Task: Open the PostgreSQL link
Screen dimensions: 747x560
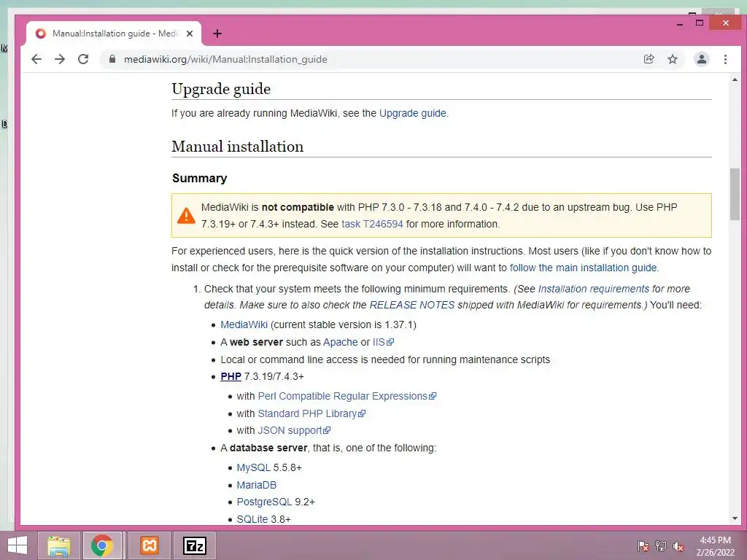Action: pyautogui.click(x=264, y=502)
